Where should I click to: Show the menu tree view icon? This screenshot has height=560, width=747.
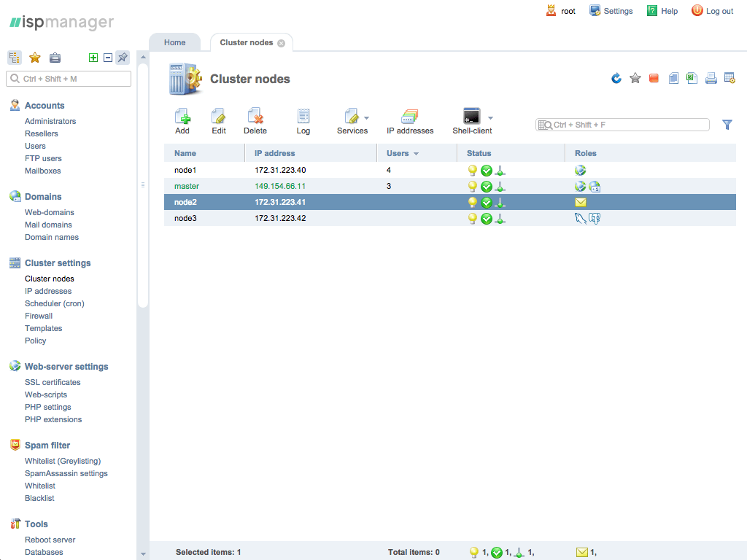[15, 58]
